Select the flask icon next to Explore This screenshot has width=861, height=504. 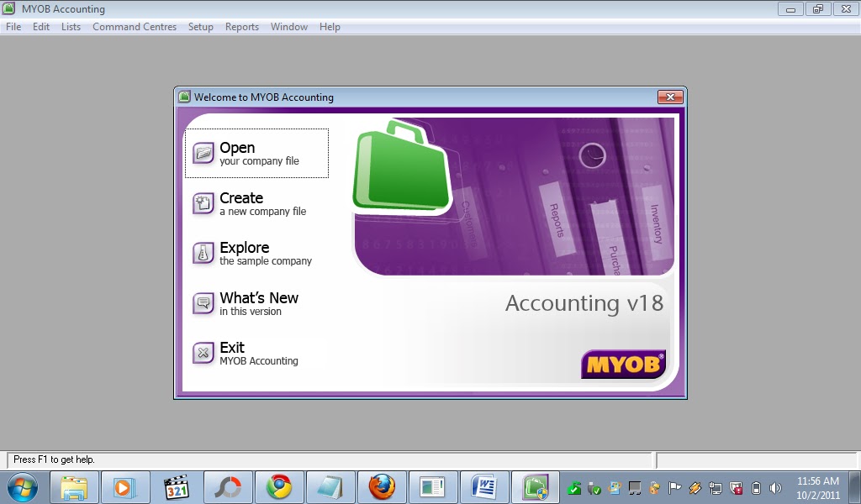point(203,254)
